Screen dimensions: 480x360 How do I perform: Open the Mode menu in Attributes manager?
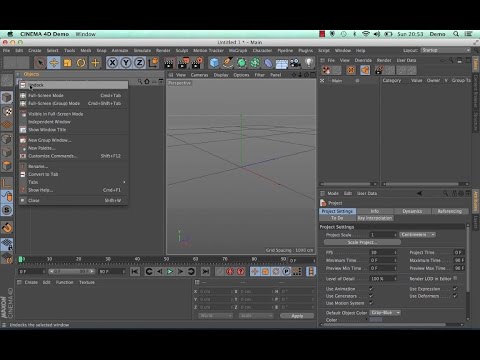click(333, 193)
